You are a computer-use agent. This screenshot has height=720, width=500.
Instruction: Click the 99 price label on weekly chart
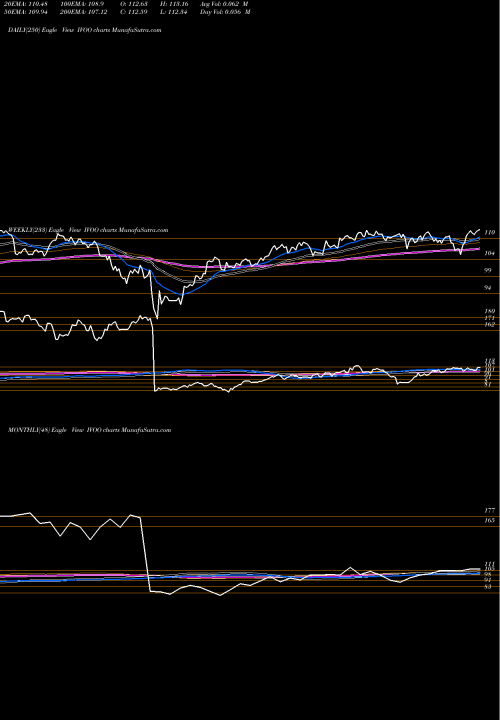coord(488,270)
